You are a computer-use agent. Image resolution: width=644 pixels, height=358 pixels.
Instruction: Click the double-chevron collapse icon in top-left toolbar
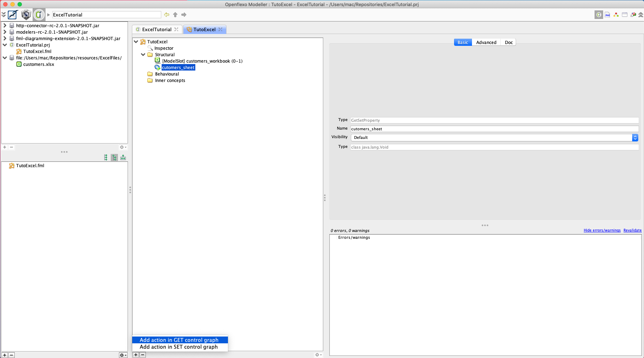tap(4, 15)
